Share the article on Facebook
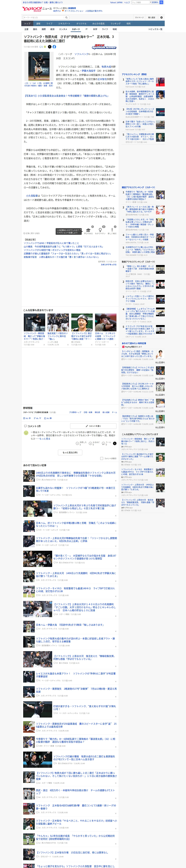Viewport: 186px width, 868px height. (x=54, y=47)
